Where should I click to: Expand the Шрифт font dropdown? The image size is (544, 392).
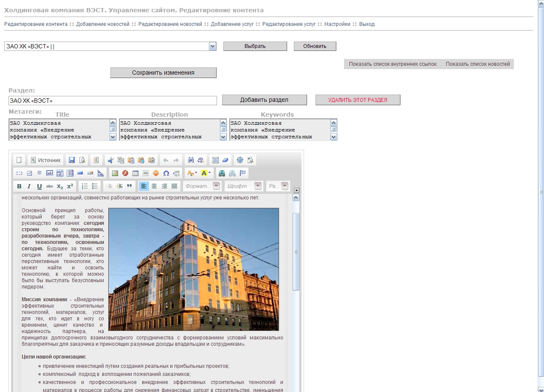(258, 186)
